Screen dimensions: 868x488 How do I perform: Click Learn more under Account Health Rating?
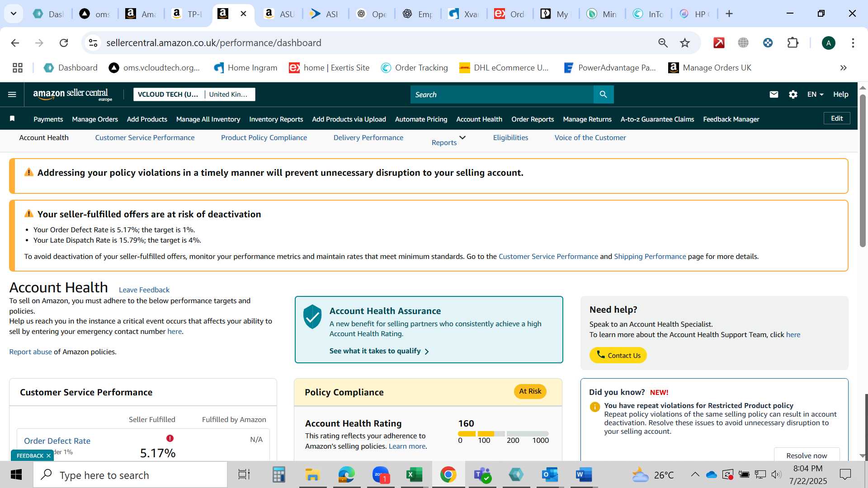coord(407,446)
